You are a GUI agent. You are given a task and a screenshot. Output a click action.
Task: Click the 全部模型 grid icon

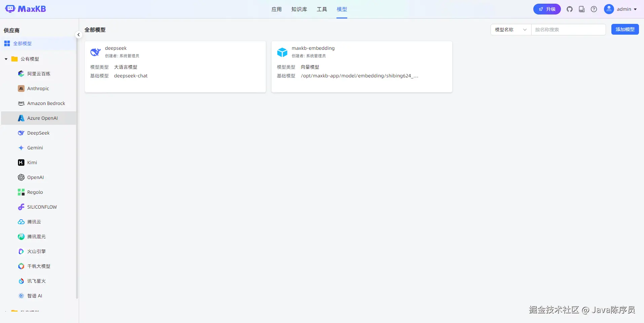pos(7,43)
